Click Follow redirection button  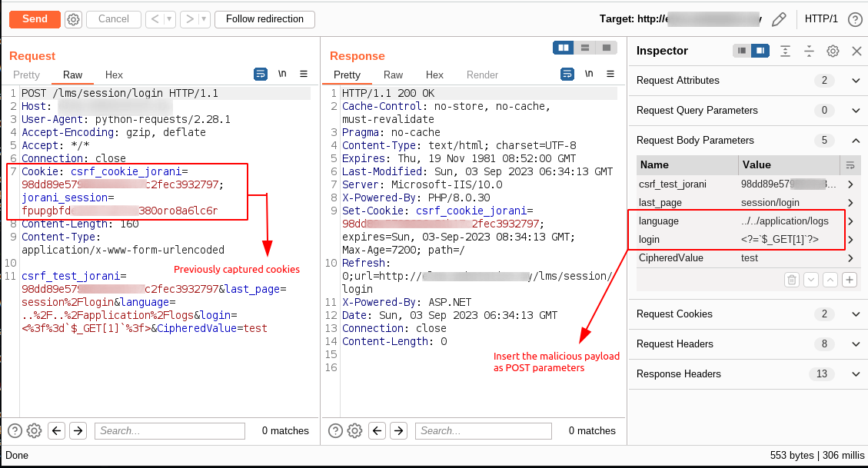tap(264, 18)
